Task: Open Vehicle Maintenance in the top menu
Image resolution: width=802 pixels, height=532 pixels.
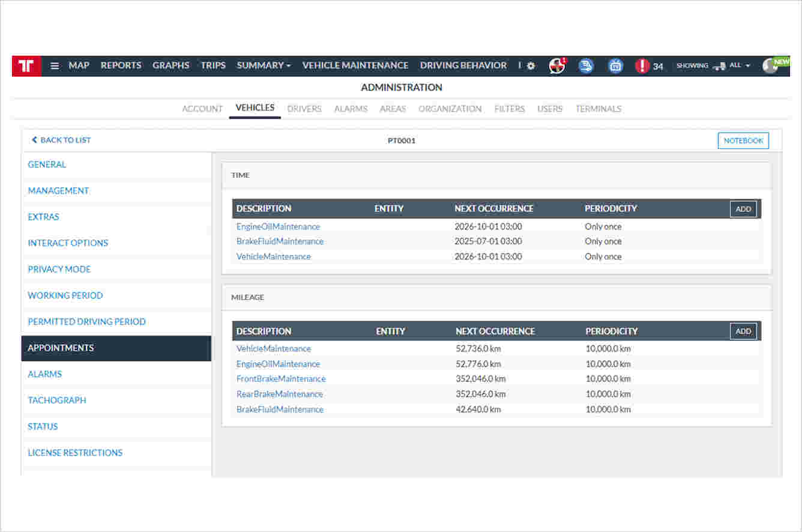Action: [355, 65]
